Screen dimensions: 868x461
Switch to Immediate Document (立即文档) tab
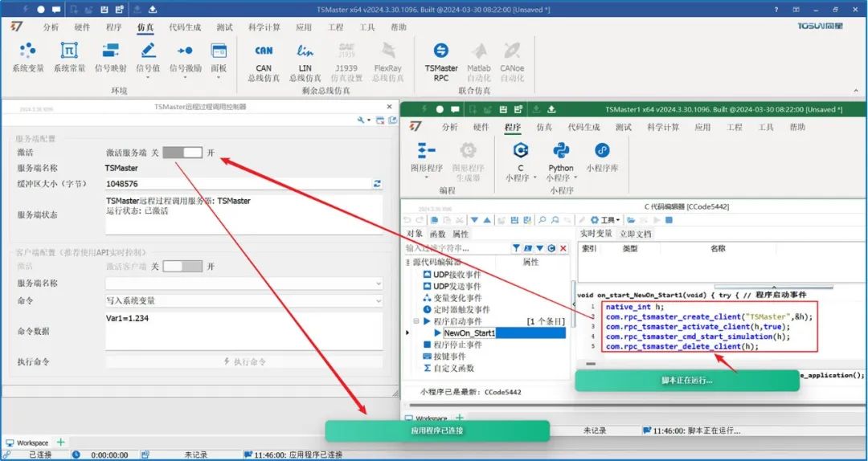pyautogui.click(x=636, y=234)
